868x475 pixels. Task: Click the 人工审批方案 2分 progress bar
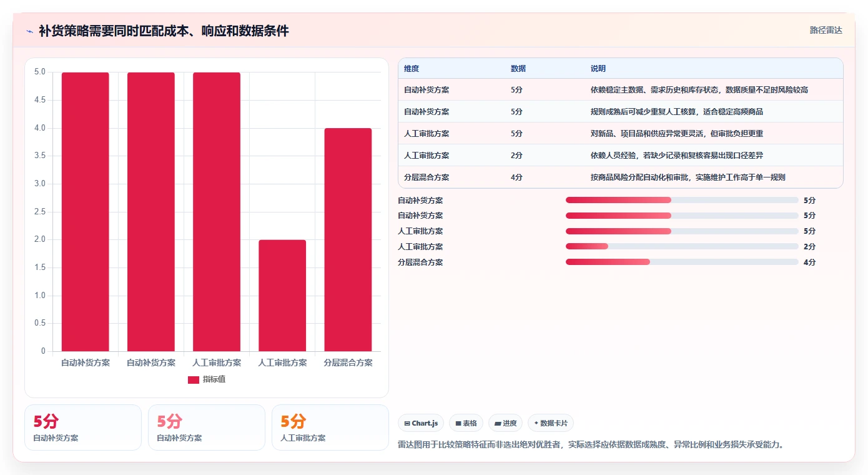click(x=682, y=246)
